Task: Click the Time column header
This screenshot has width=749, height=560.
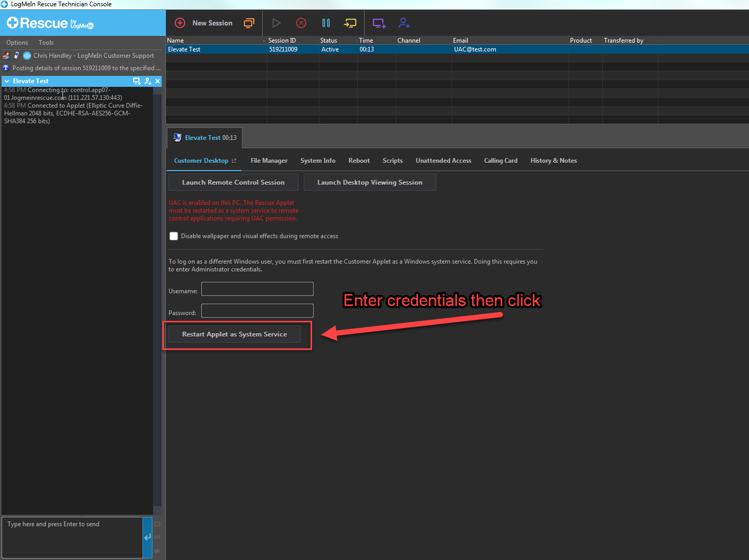Action: pyautogui.click(x=377, y=41)
